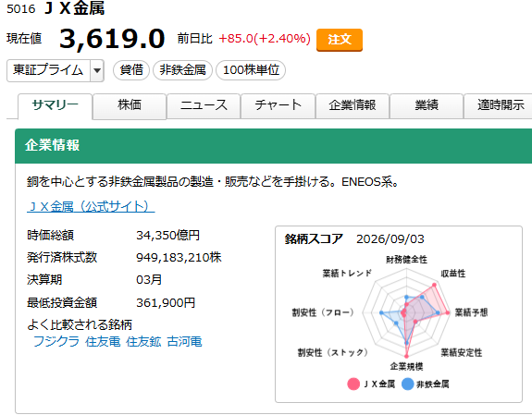Click the ＪＸ金属 company name heading
This screenshot has width=532, height=415.
pyautogui.click(x=74, y=8)
